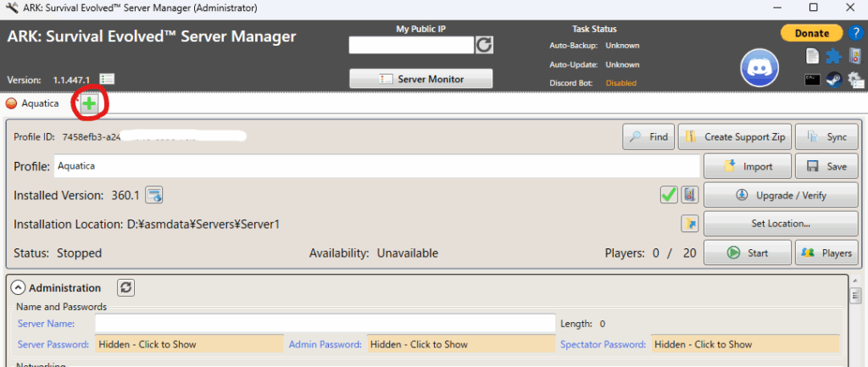Screen dimensions: 868x367
Task: Click the green checkmark icon beside Upgrade / Verify
Action: coord(670,195)
